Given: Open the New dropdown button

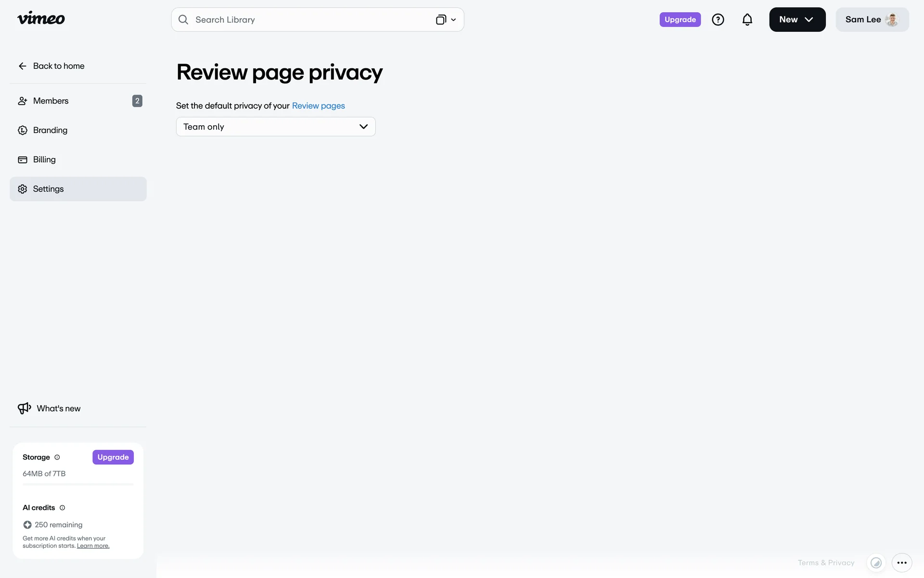Looking at the screenshot, I should (796, 20).
